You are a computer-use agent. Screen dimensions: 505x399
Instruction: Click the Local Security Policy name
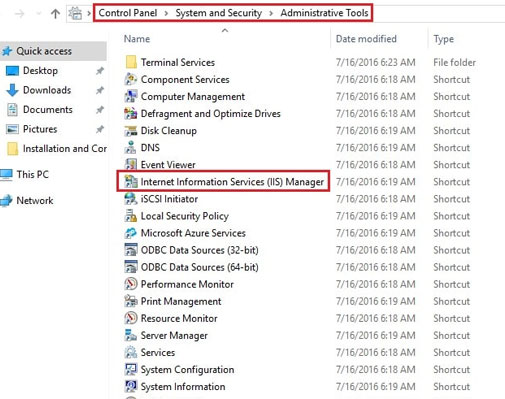tap(185, 216)
